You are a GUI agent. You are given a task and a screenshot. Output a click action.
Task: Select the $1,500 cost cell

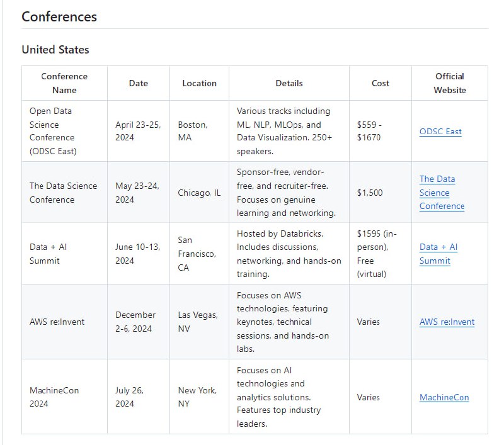pyautogui.click(x=369, y=193)
